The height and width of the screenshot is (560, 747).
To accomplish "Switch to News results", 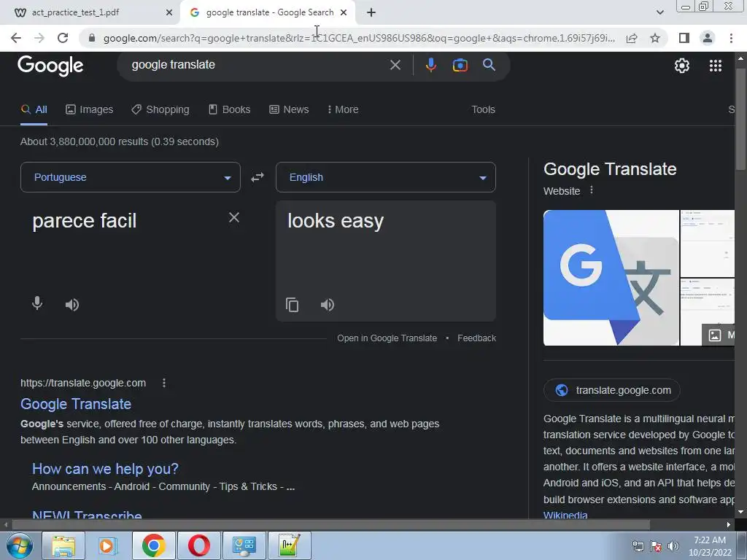I will (x=289, y=109).
